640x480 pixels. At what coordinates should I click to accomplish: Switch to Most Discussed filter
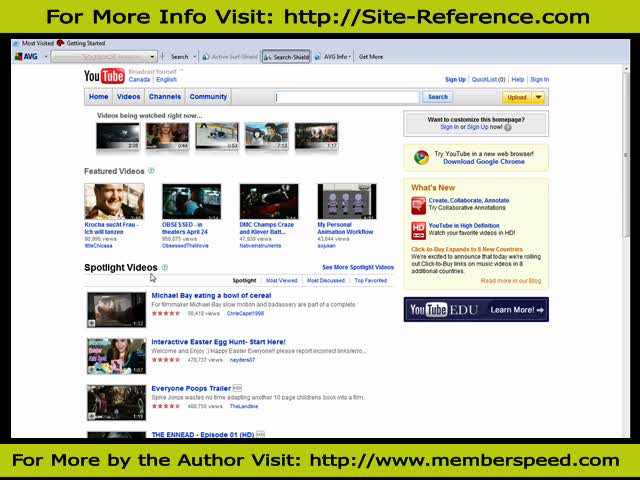[326, 280]
